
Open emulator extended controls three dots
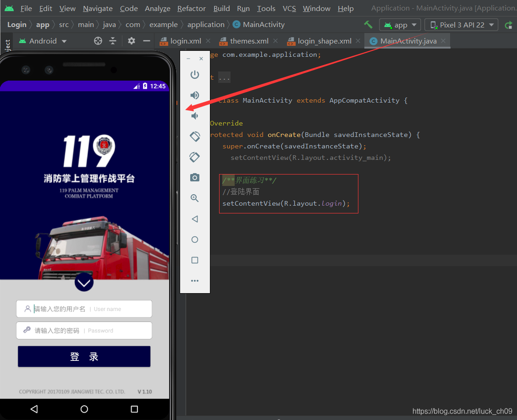click(x=194, y=281)
